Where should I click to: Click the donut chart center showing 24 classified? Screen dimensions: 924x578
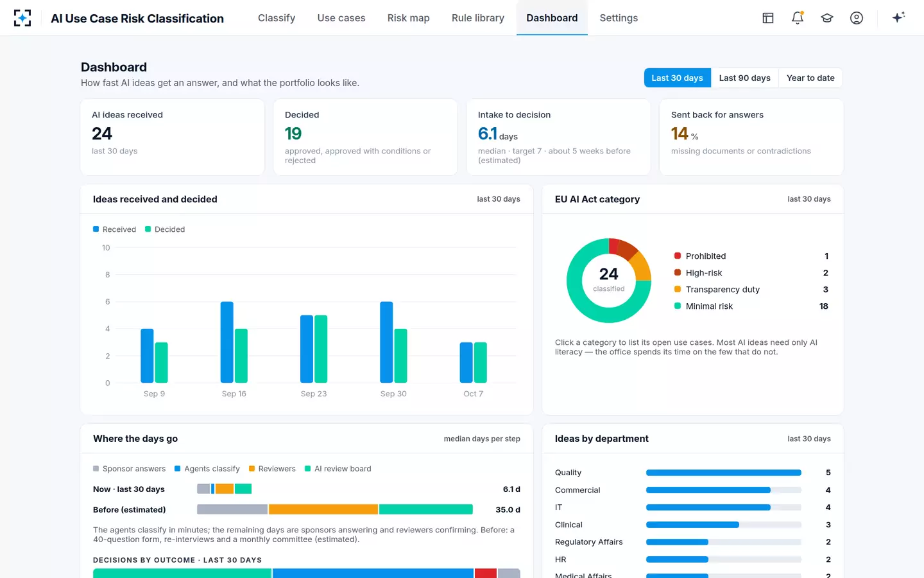pyautogui.click(x=609, y=280)
